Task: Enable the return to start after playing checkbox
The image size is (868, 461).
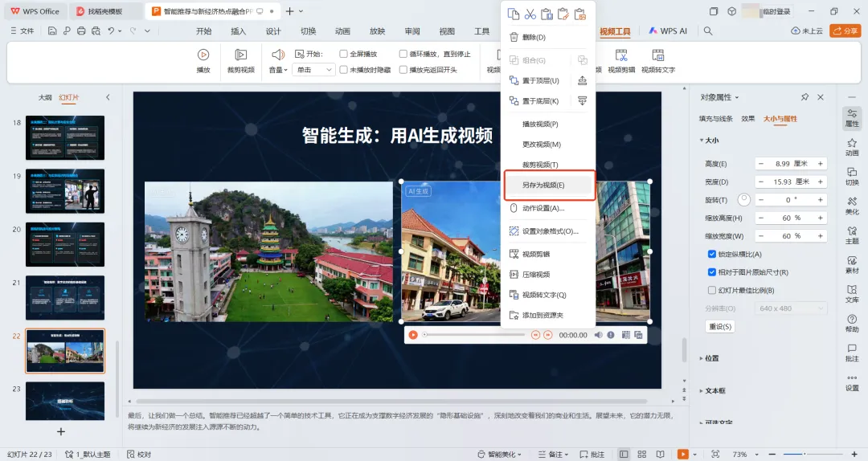Action: pos(403,70)
